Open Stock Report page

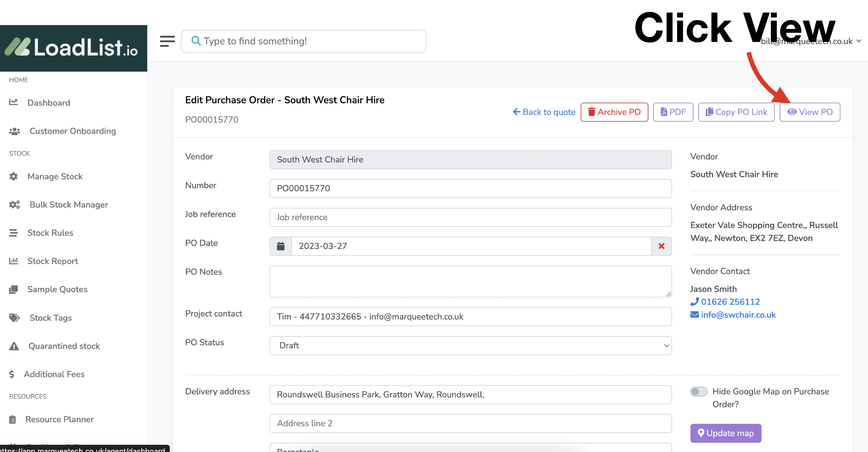(53, 261)
